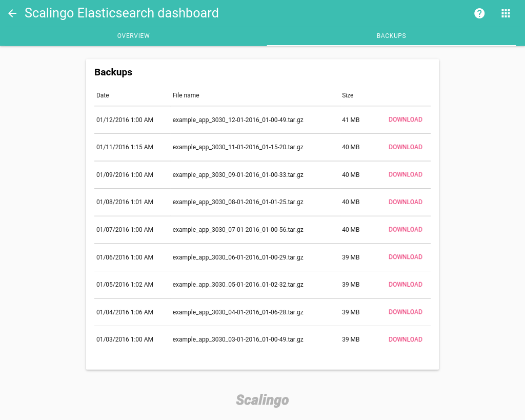
Task: Download the 01/11/2016 backup
Action: click(x=405, y=147)
